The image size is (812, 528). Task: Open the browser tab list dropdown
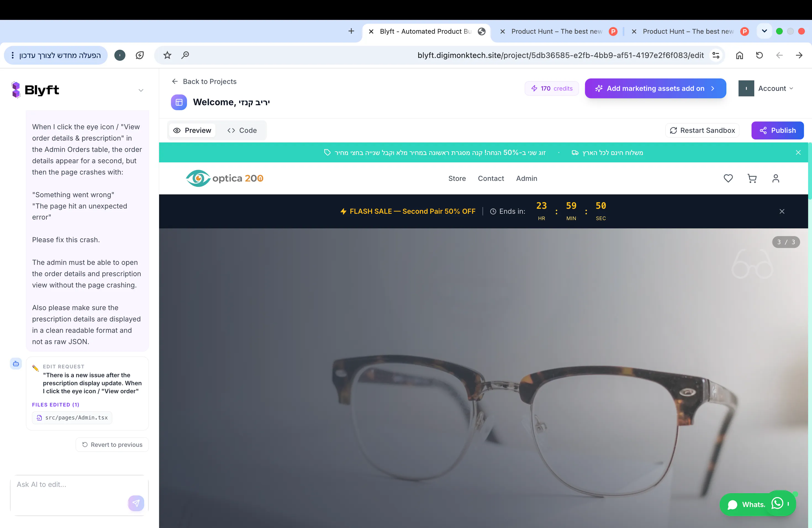point(764,31)
